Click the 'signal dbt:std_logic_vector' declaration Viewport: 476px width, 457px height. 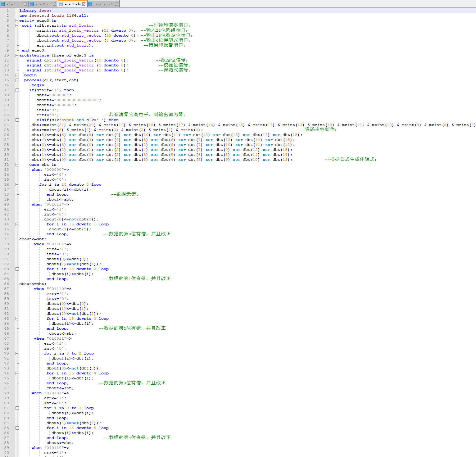click(x=77, y=60)
